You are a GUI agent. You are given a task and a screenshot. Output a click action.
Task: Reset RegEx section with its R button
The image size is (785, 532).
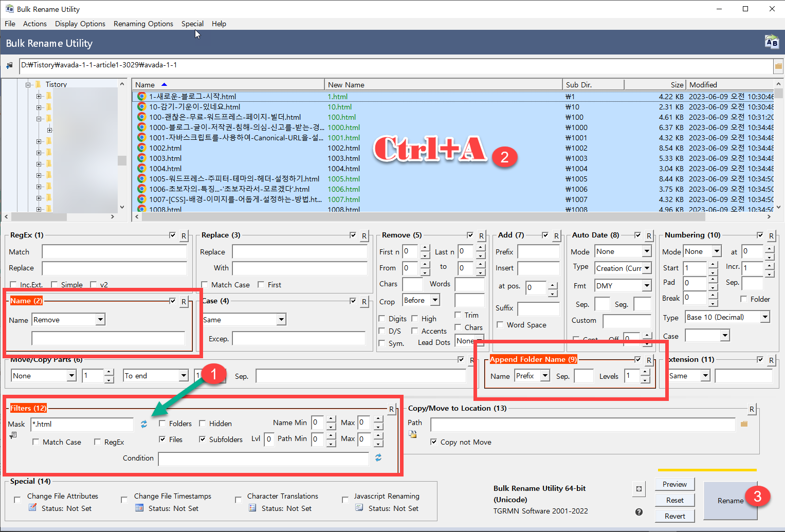coord(184,236)
